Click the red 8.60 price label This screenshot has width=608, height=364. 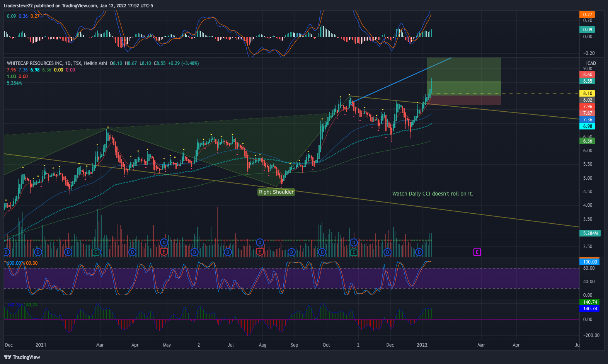point(588,75)
